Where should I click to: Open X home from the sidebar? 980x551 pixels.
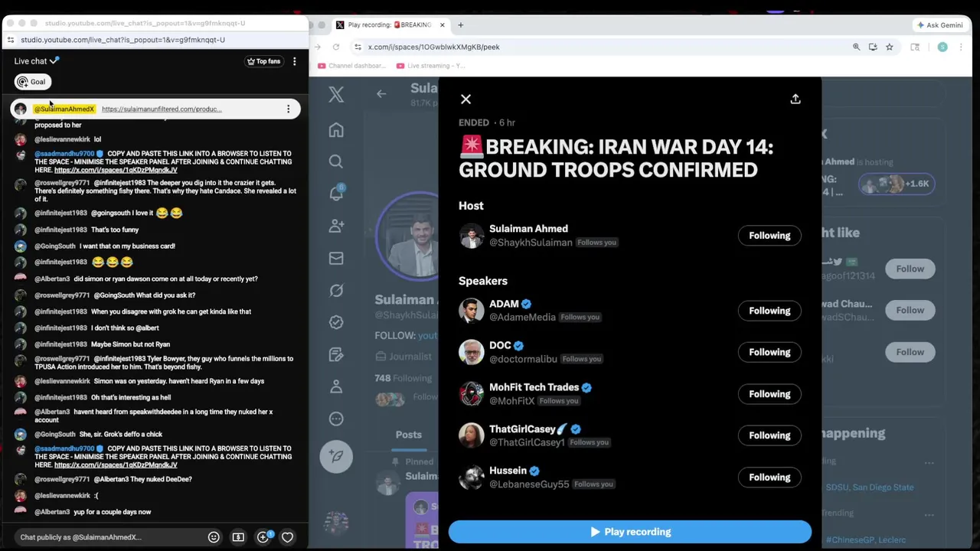336,130
